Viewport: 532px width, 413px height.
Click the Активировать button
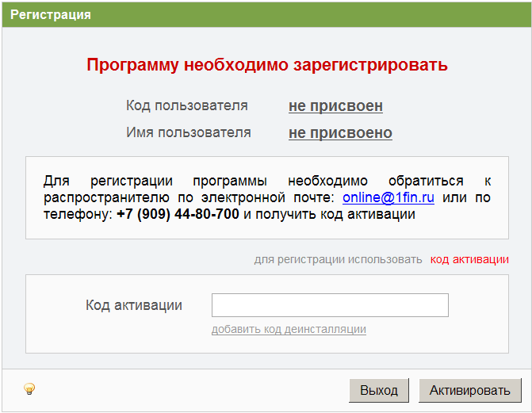[x=470, y=391]
